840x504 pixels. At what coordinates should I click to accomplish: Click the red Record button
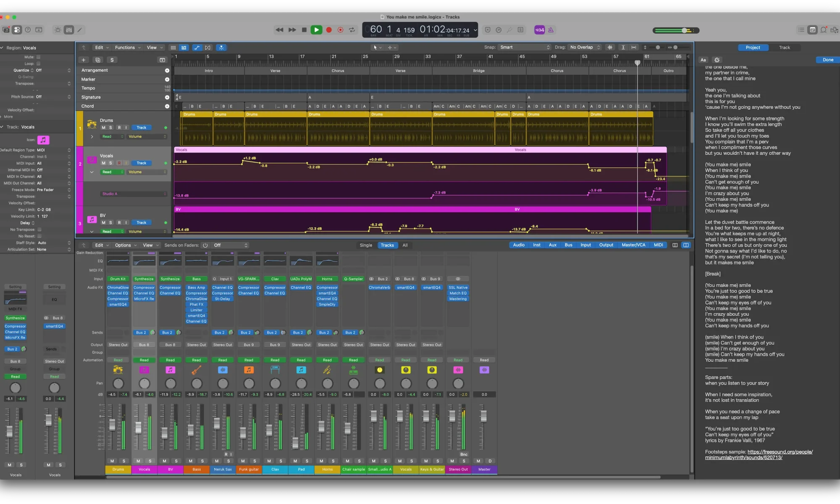tap(329, 30)
